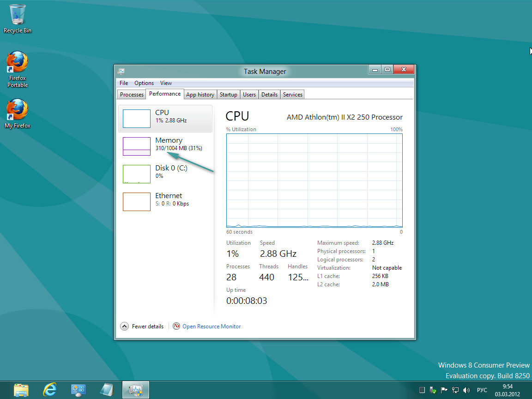Click the Fewer details label
Viewport: 532px width, 399px height.
coord(148,326)
